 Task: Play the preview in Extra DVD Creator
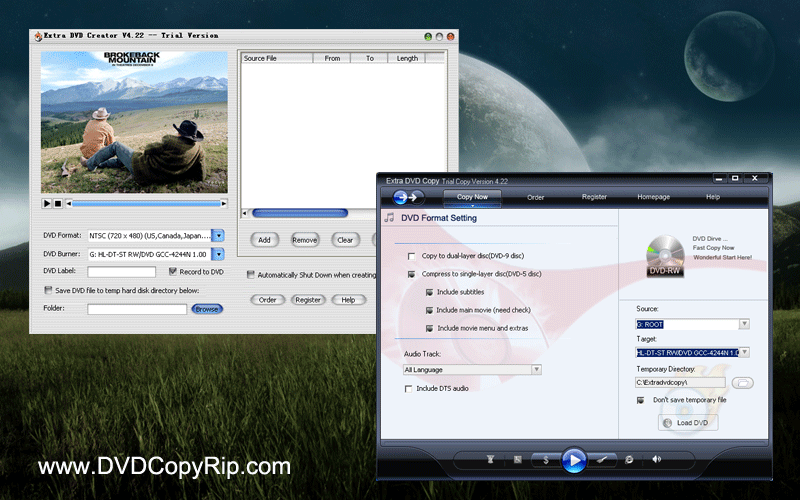tap(46, 203)
